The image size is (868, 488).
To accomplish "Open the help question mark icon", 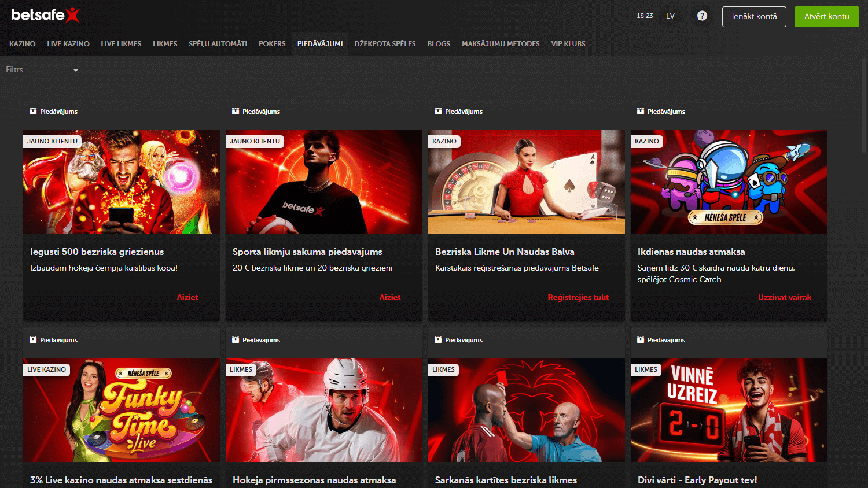I will 701,16.
